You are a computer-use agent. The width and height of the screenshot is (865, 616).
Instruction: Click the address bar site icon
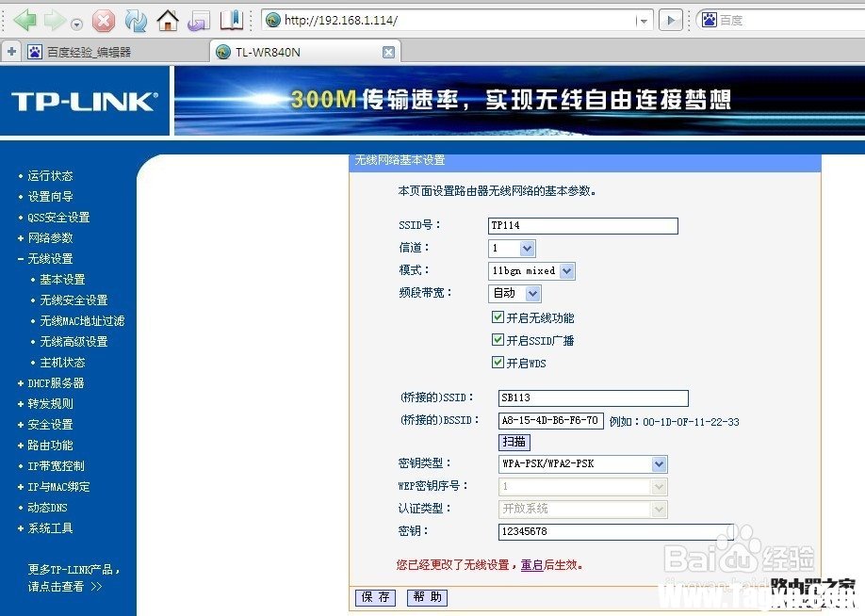[273, 21]
